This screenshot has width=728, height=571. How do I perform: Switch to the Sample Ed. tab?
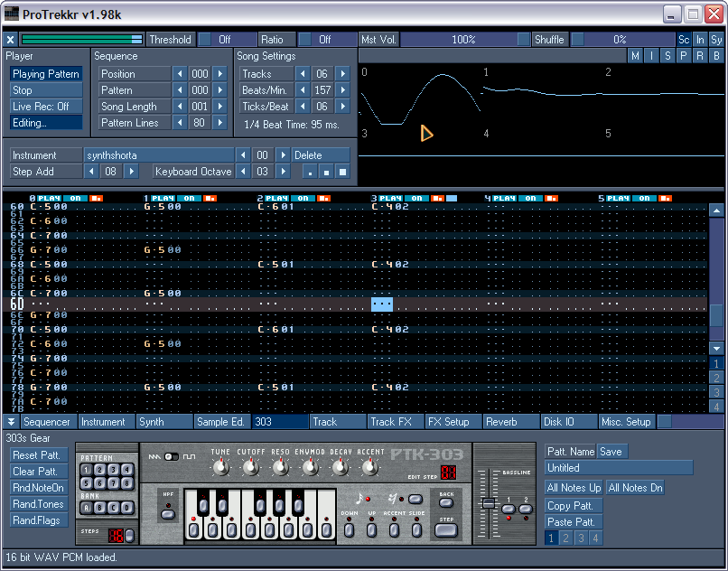pyautogui.click(x=221, y=422)
